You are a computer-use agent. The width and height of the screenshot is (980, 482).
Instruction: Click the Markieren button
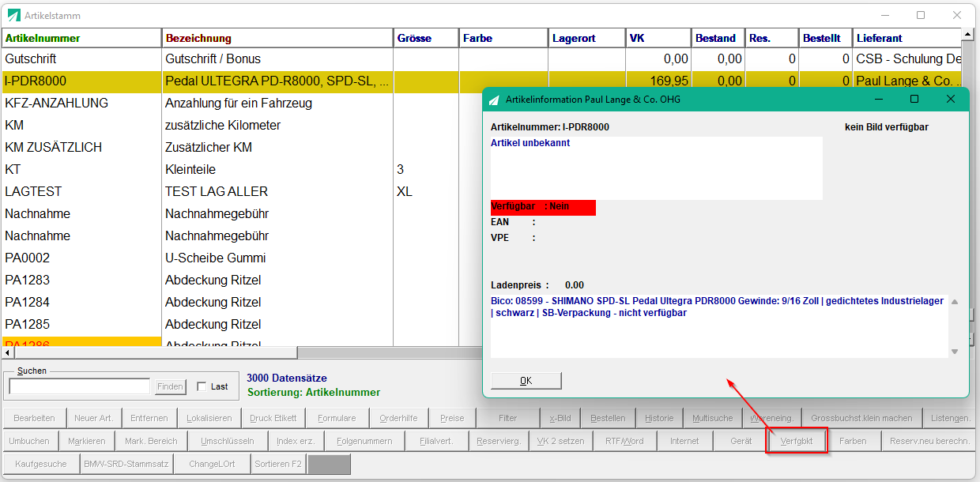[x=85, y=441]
